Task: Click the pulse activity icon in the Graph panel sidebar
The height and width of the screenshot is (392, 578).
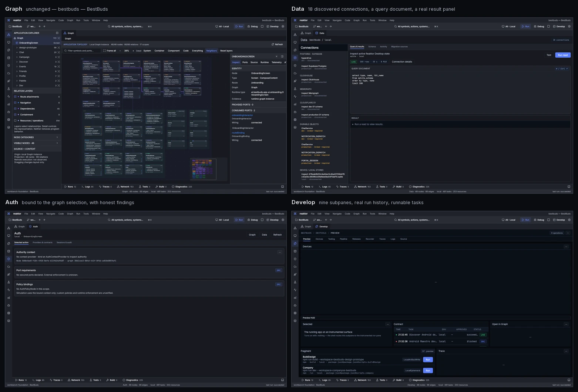Action: tap(9, 97)
